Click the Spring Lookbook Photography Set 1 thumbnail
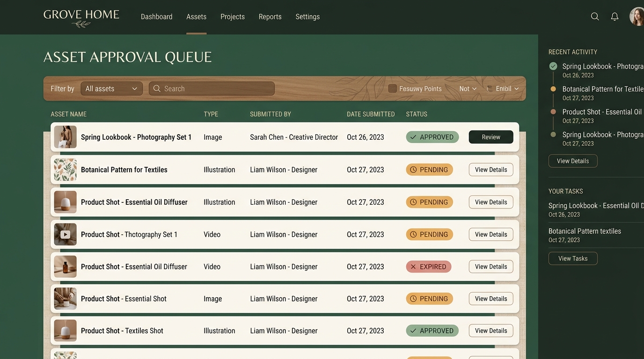 pyautogui.click(x=65, y=137)
